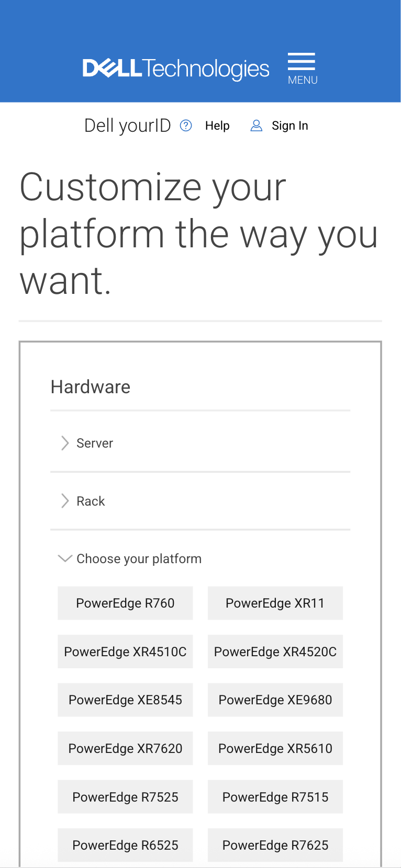Pick the PowerEdge XE9680 platform
Screen dimensions: 401x868
[275, 700]
